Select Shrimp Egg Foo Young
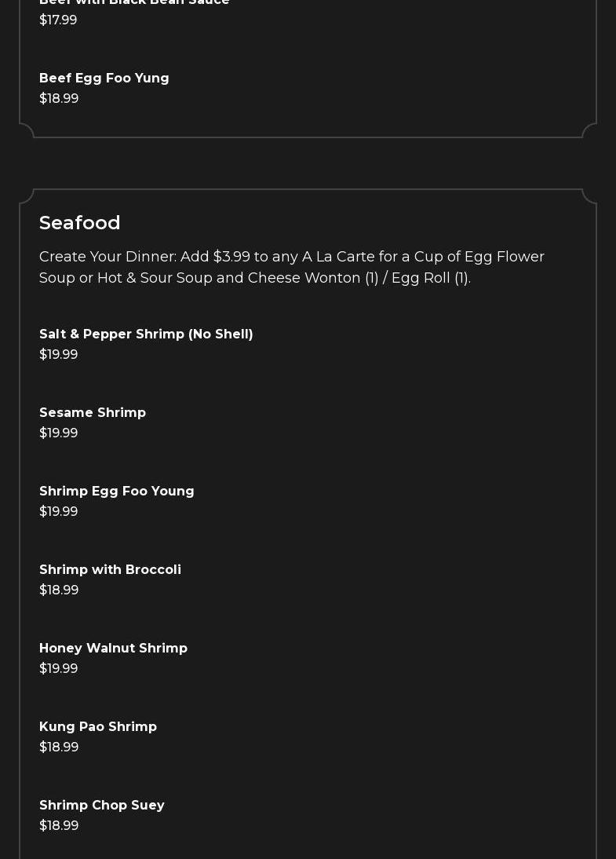 [x=117, y=491]
